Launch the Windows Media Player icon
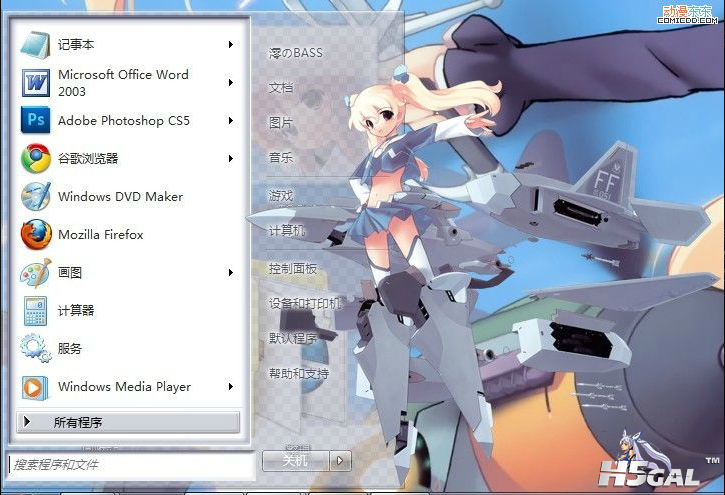725x495 pixels. click(x=36, y=387)
